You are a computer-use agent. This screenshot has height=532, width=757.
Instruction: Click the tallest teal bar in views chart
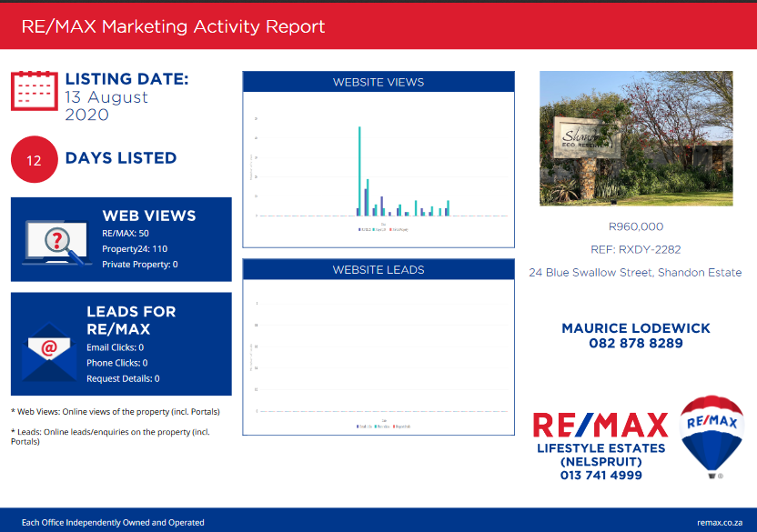point(359,171)
